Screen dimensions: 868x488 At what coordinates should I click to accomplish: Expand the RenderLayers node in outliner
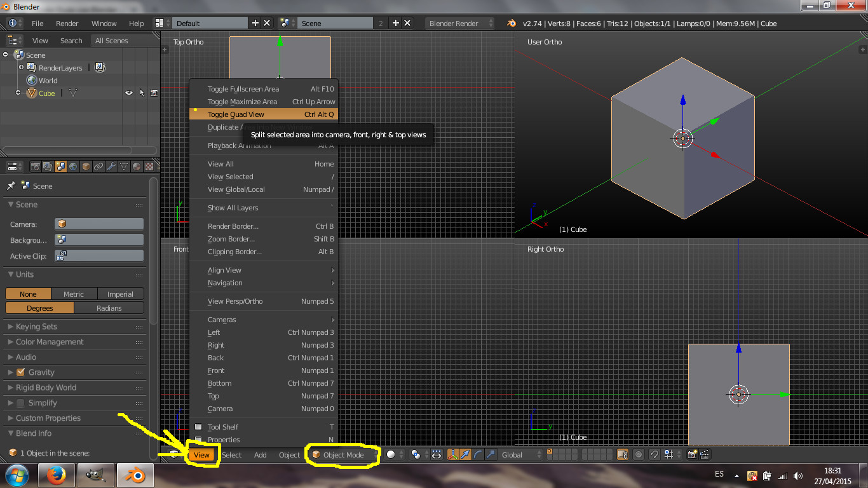21,67
